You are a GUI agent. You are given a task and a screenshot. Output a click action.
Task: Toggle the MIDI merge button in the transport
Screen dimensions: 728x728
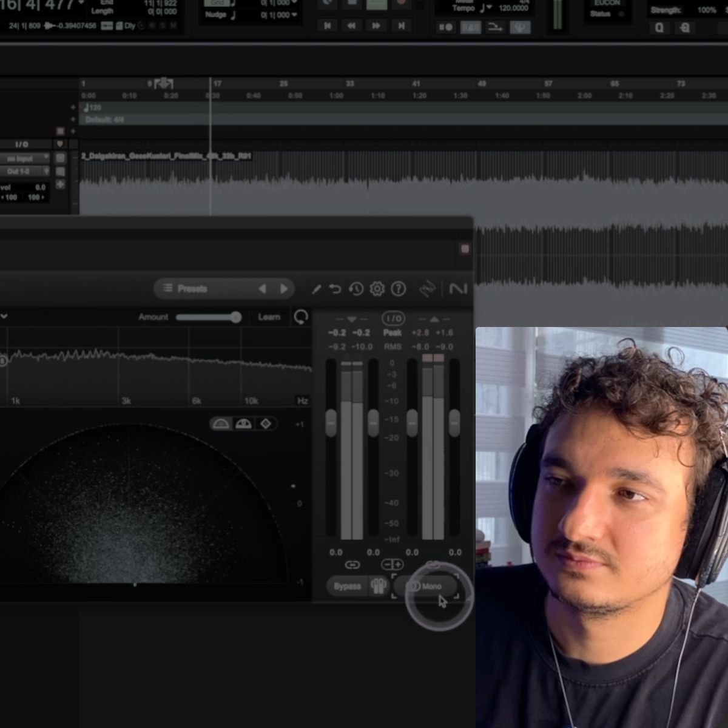point(495,27)
